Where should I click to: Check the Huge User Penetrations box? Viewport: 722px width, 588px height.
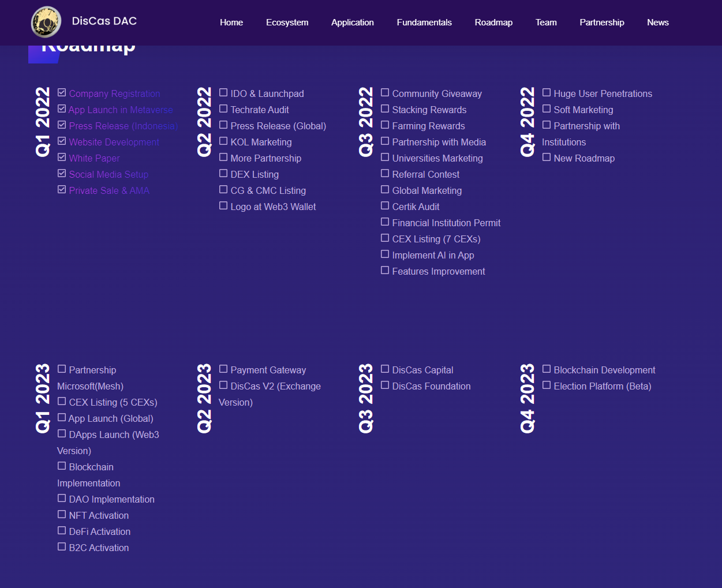[547, 92]
